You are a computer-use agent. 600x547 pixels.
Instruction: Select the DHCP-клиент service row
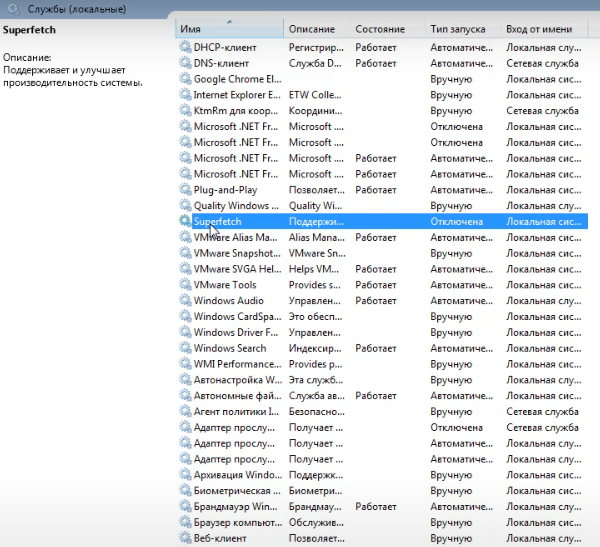(x=383, y=47)
